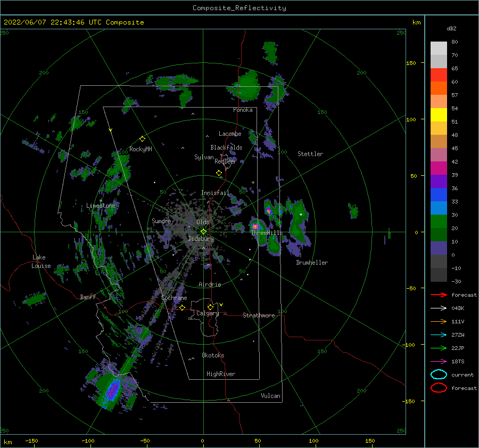Click the white plus marker in the echo above Drumheller
This screenshot has height=448, width=479.
(301, 214)
